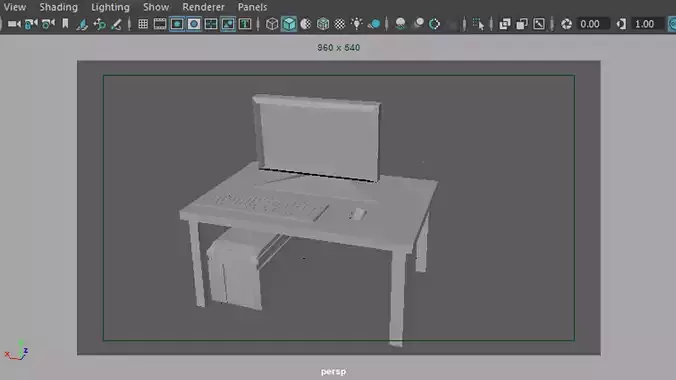Toggle the Field Chart display
This screenshot has width=676, height=380.
pyautogui.click(x=211, y=24)
